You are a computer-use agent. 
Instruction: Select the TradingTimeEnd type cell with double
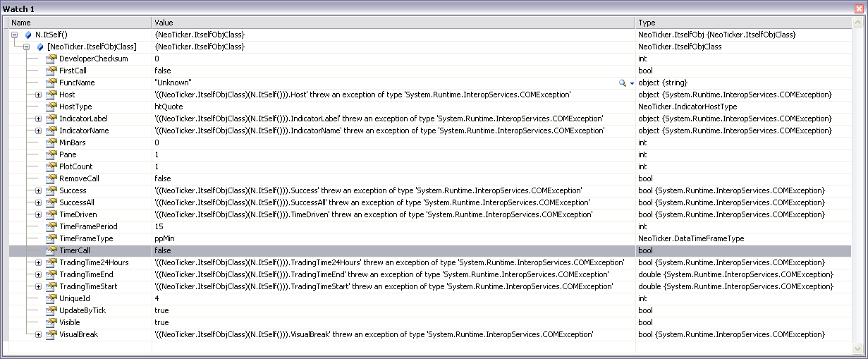(735, 274)
